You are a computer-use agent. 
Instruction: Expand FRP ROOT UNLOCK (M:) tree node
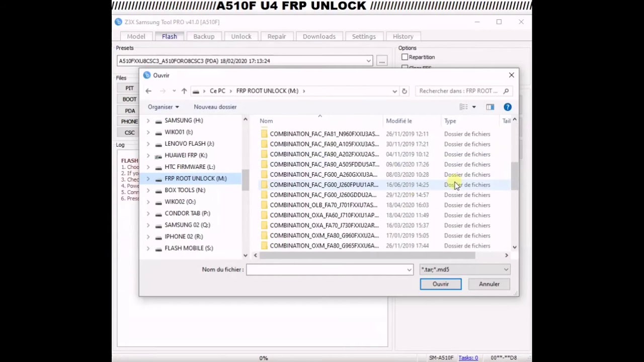pos(148,178)
